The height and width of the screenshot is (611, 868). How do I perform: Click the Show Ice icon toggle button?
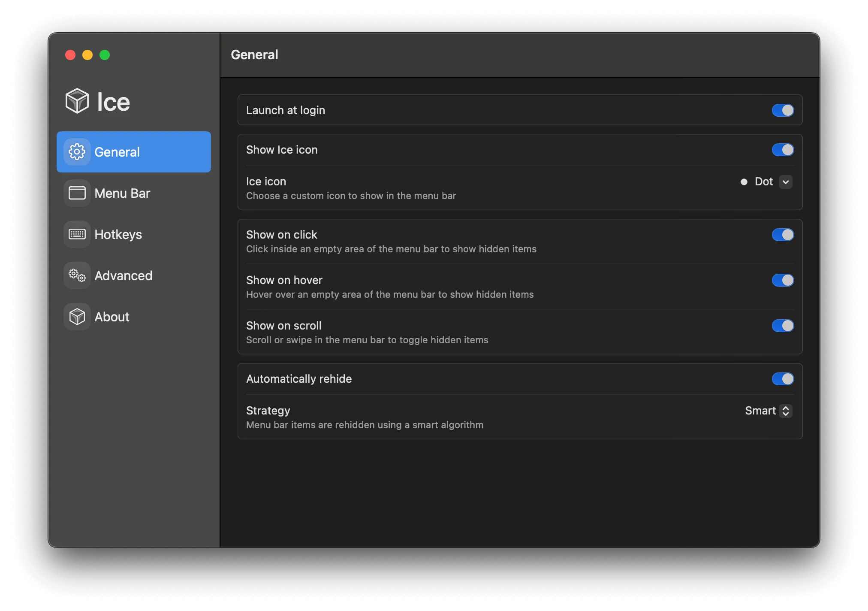click(783, 149)
